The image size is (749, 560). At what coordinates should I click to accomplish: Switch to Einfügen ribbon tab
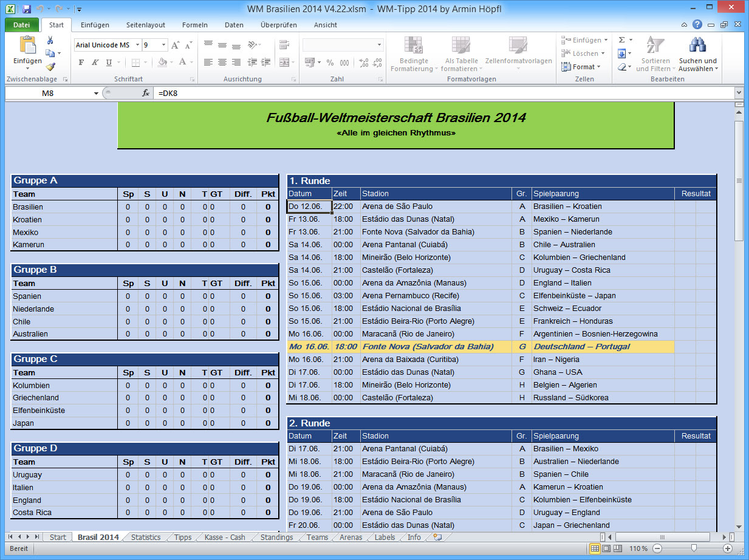pos(95,25)
